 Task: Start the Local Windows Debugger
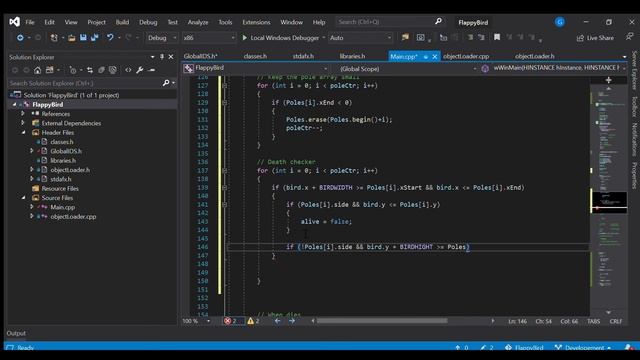pyautogui.click(x=281, y=38)
